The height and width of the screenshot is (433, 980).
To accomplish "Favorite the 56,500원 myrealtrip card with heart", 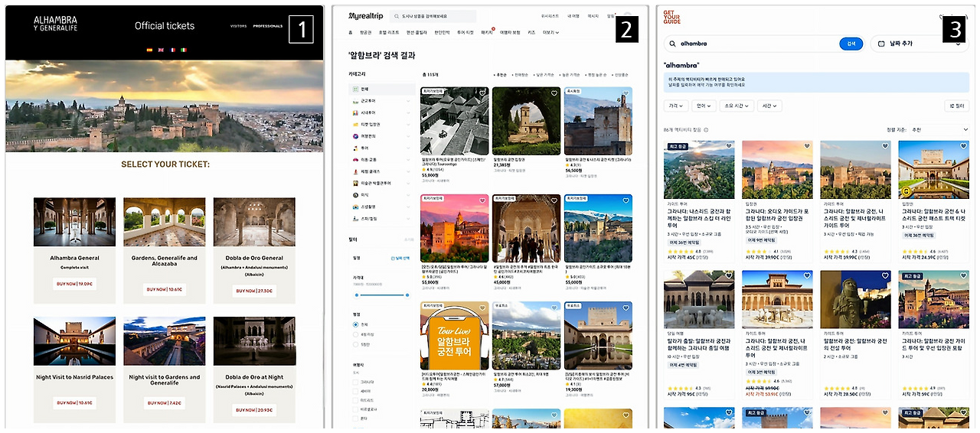I will pyautogui.click(x=626, y=93).
